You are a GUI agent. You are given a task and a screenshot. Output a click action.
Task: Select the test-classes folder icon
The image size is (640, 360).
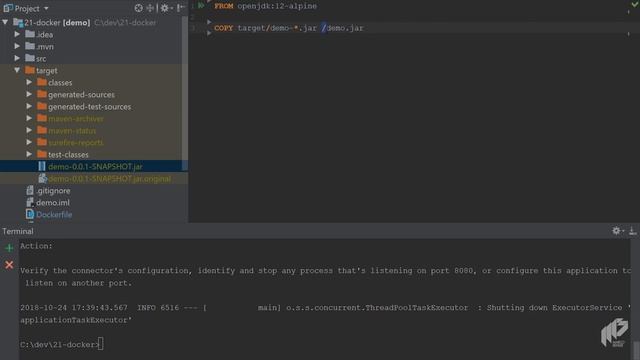[42, 154]
